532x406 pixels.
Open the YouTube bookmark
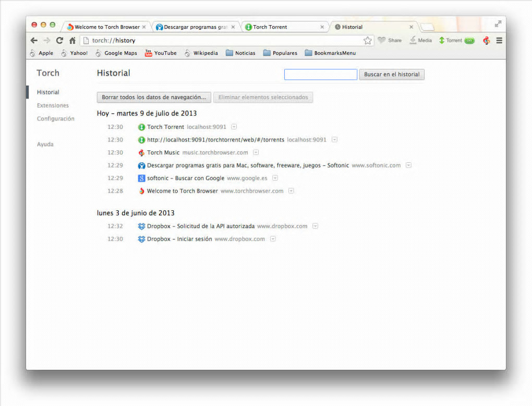161,53
